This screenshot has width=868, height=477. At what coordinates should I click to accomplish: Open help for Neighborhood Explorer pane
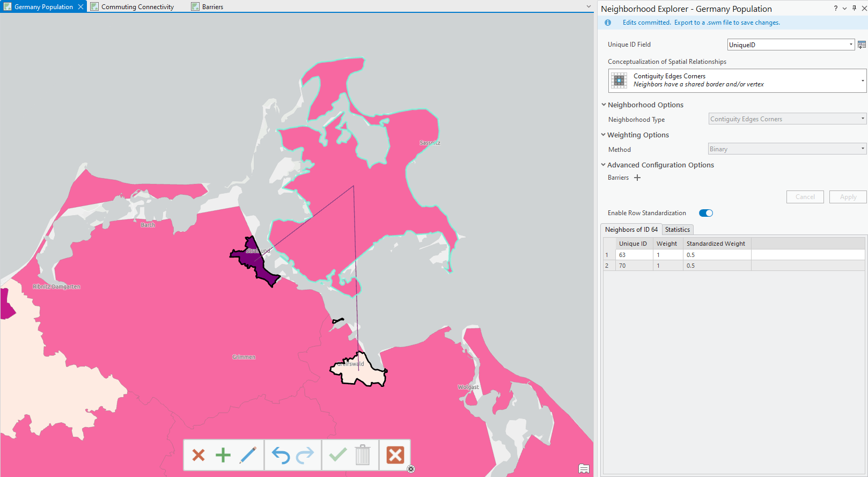(835, 8)
